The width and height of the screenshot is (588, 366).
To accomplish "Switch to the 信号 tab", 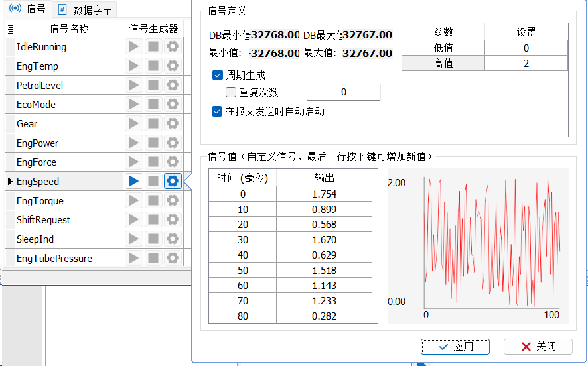I will [x=27, y=9].
